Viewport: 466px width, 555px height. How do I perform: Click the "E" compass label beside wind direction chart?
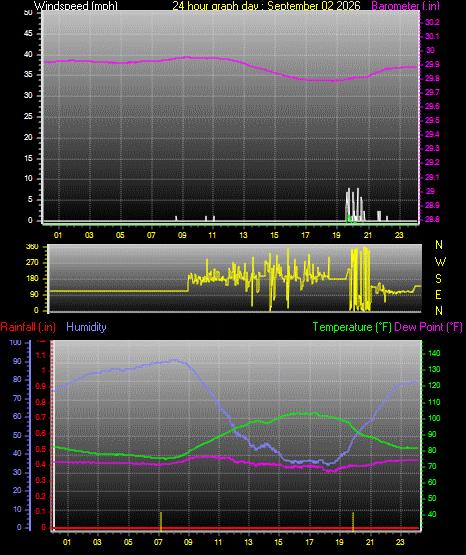pyautogui.click(x=438, y=294)
